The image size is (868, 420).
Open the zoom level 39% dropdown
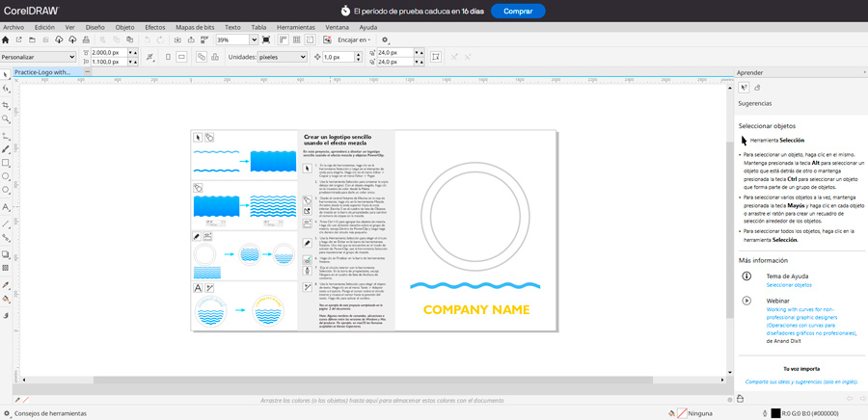pyautogui.click(x=254, y=40)
